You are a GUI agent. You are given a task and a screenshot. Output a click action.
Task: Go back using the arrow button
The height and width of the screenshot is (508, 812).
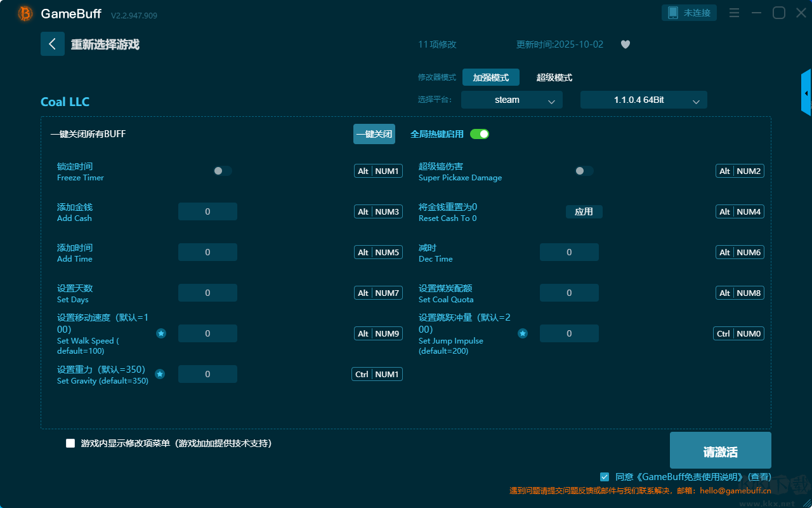pos(53,44)
